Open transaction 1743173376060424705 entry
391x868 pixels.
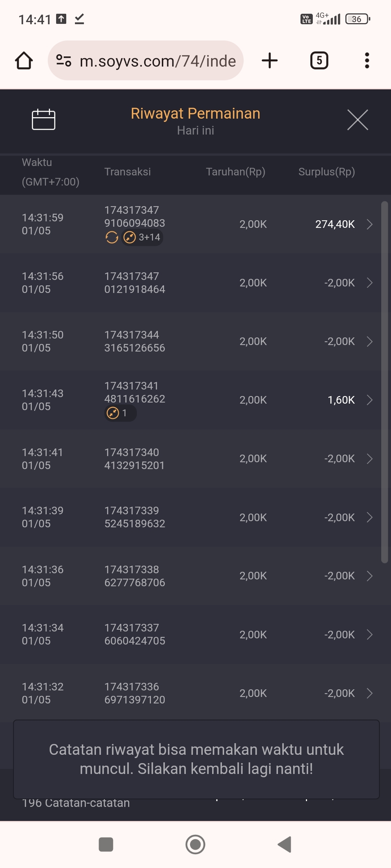(x=135, y=634)
